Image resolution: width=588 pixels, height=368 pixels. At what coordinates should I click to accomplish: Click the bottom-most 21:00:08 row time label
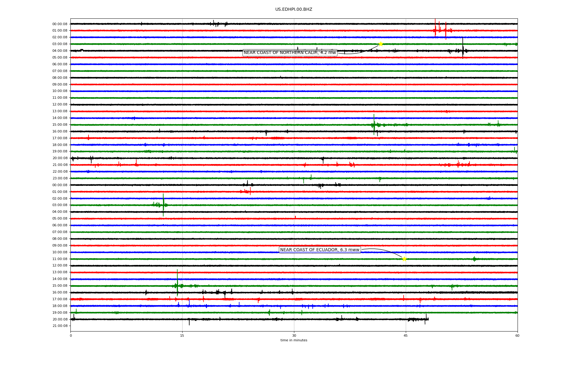pyautogui.click(x=60, y=326)
